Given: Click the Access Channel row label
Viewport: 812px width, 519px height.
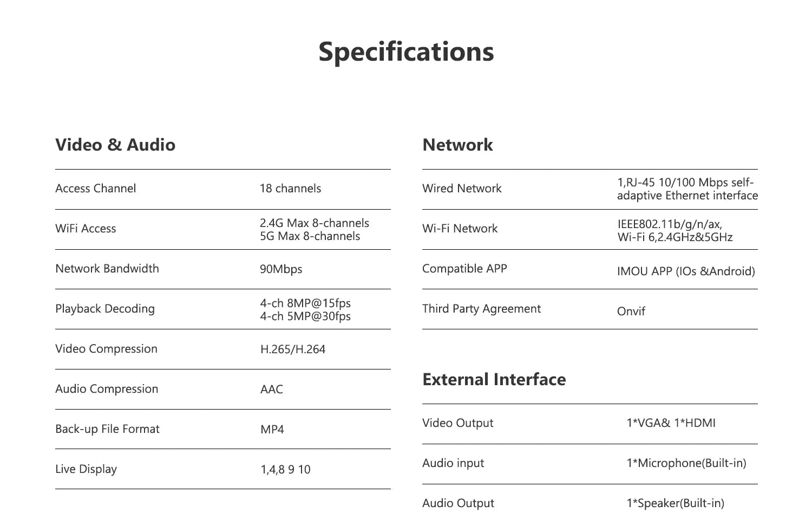Looking at the screenshot, I should pyautogui.click(x=96, y=189).
